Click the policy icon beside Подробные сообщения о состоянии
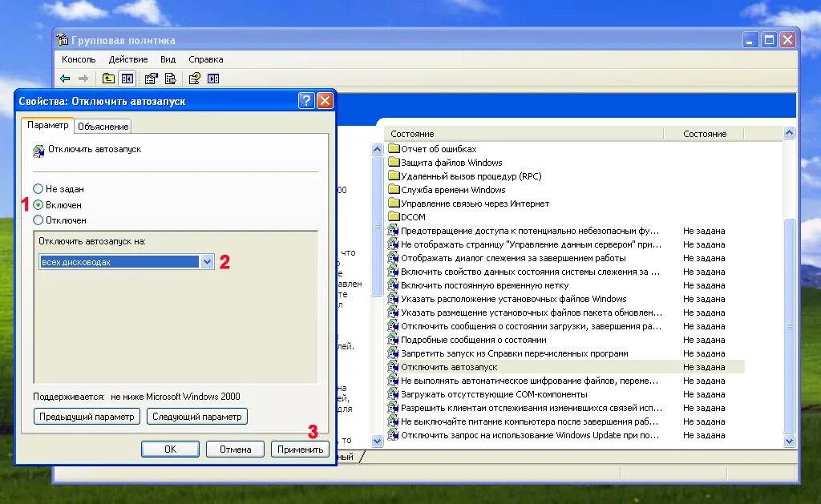The image size is (821, 504). click(393, 339)
